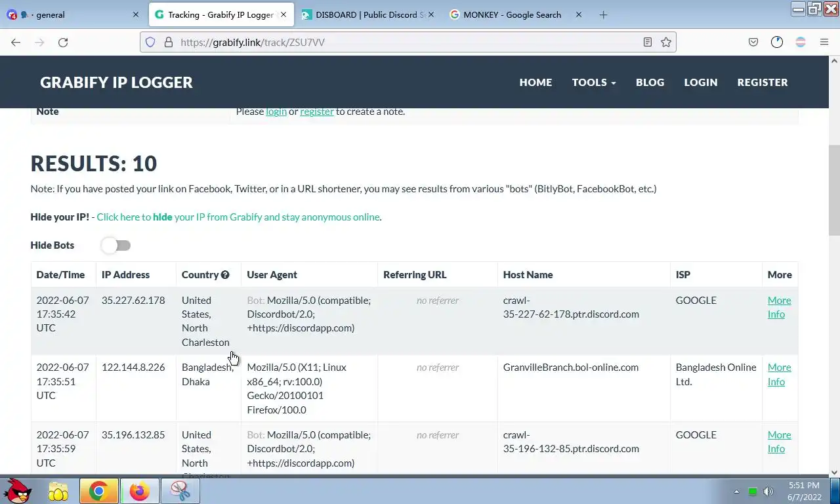
Task: Open More Info for 122.144.8.226
Action: point(779,374)
